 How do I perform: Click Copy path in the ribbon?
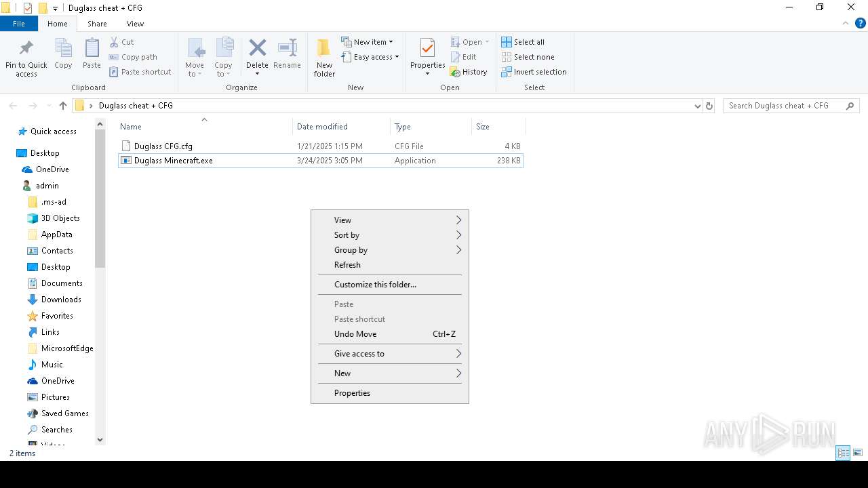click(133, 57)
